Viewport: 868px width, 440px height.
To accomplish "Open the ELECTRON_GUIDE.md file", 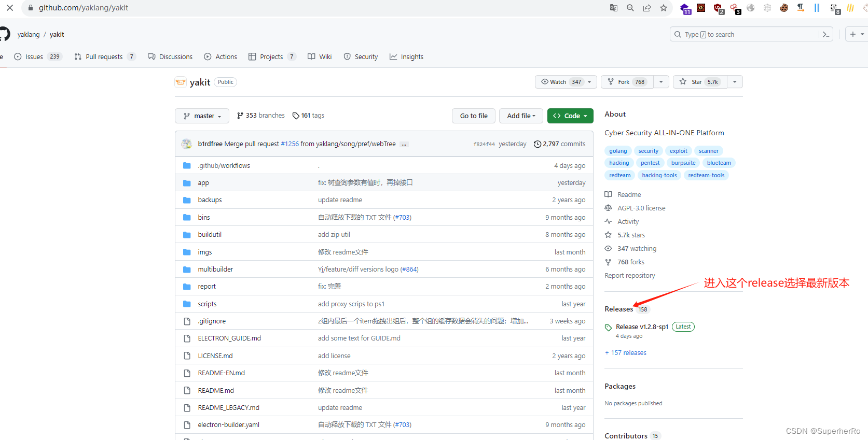I will coord(229,338).
